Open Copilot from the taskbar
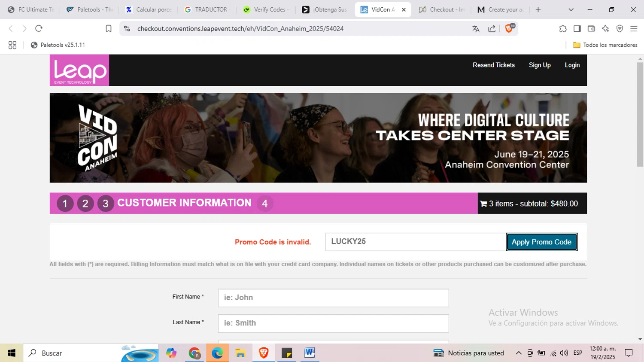The height and width of the screenshot is (362, 644). pyautogui.click(x=171, y=353)
